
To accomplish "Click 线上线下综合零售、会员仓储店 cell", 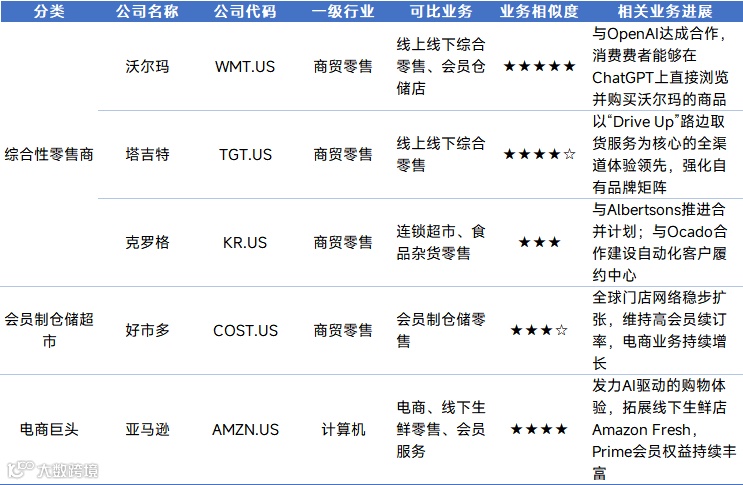I will point(441,66).
